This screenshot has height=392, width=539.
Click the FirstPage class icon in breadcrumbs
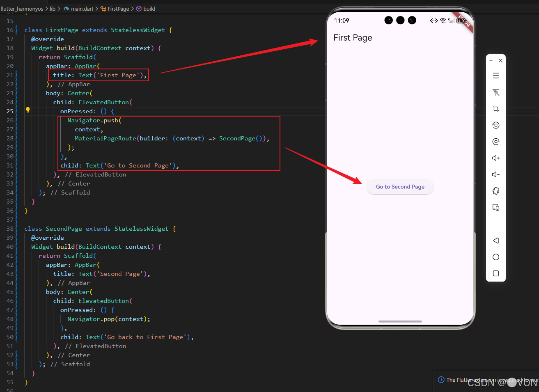[x=103, y=9]
